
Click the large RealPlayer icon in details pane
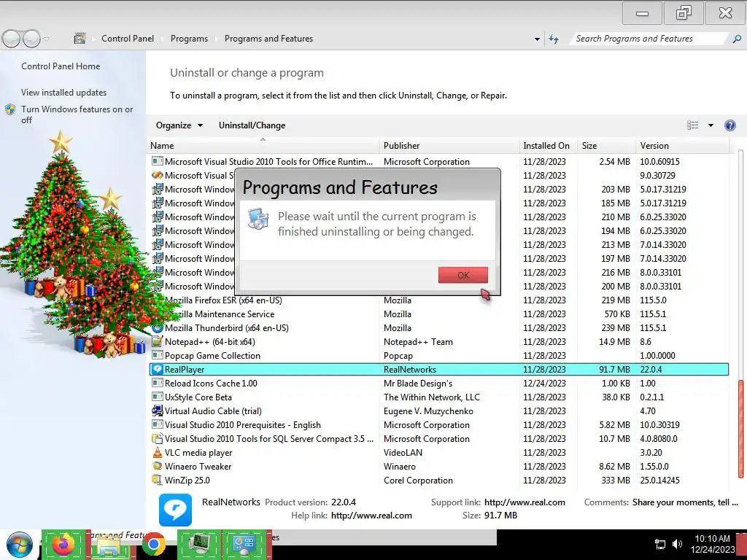click(x=175, y=510)
